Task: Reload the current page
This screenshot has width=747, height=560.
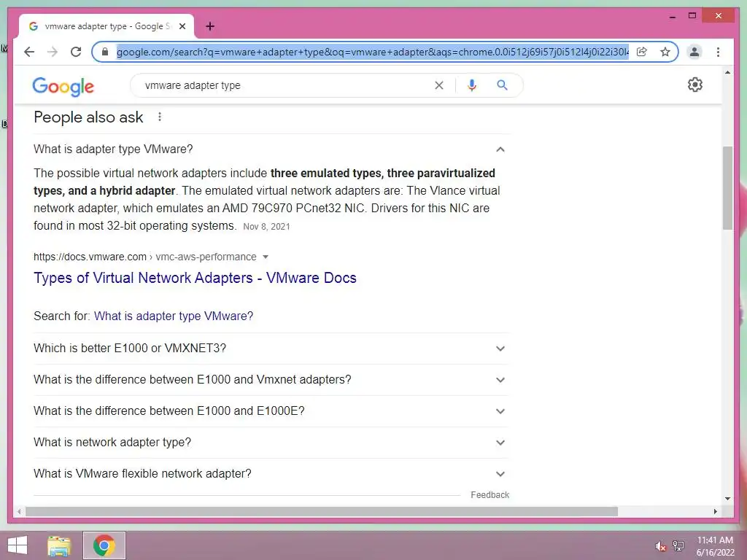Action: (76, 52)
